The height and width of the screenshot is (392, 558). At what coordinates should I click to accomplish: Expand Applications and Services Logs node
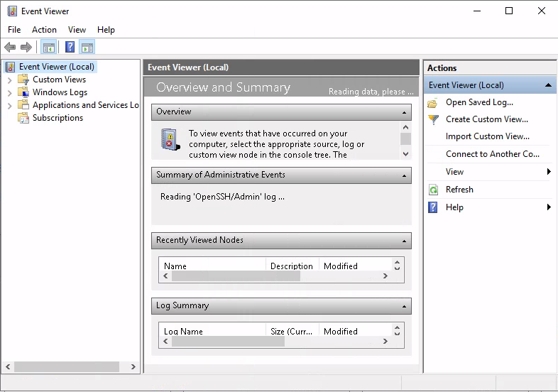pos(9,105)
